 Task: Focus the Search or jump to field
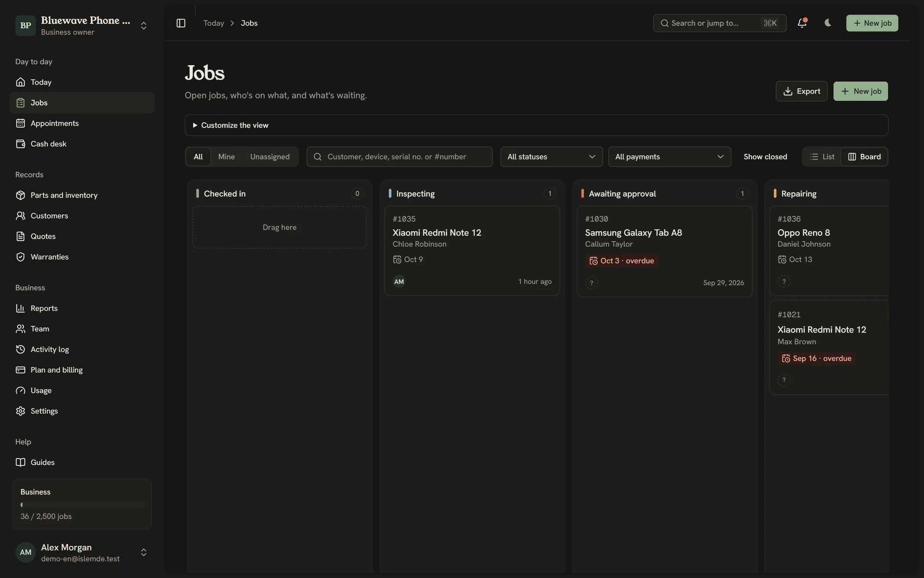(x=720, y=23)
